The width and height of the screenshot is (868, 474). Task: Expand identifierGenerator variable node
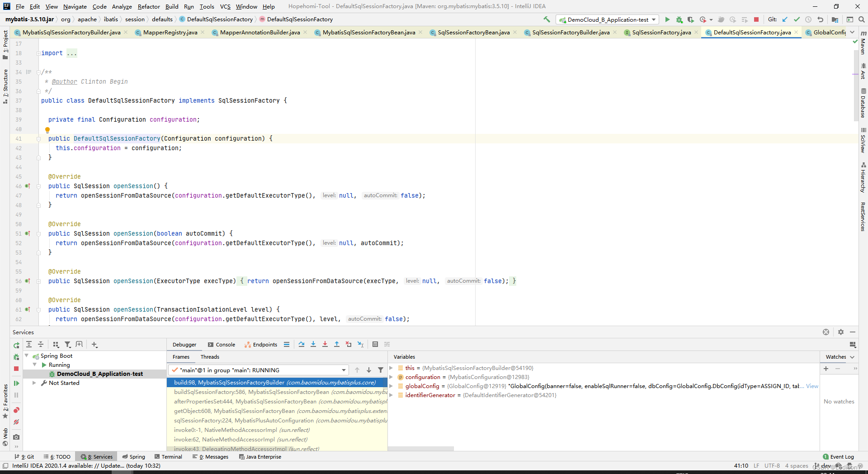[x=391, y=395]
